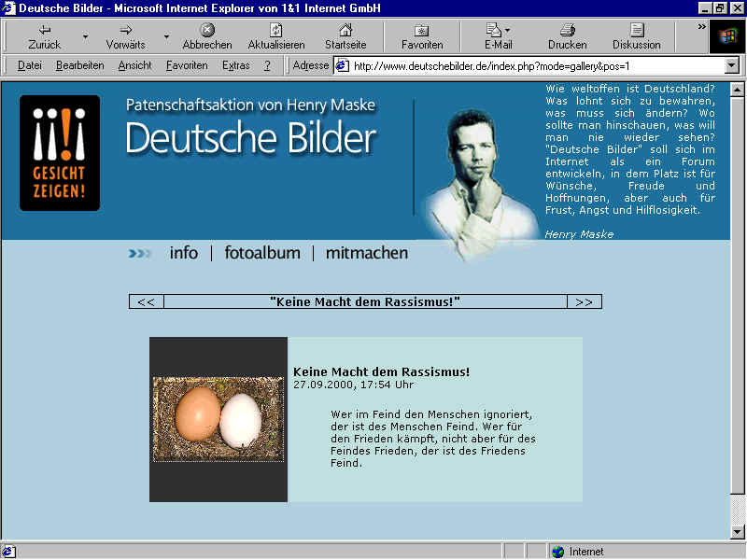Viewport: 747px width, 560px height.
Task: Open the Favoriten menu in the menu bar
Action: pos(187,65)
